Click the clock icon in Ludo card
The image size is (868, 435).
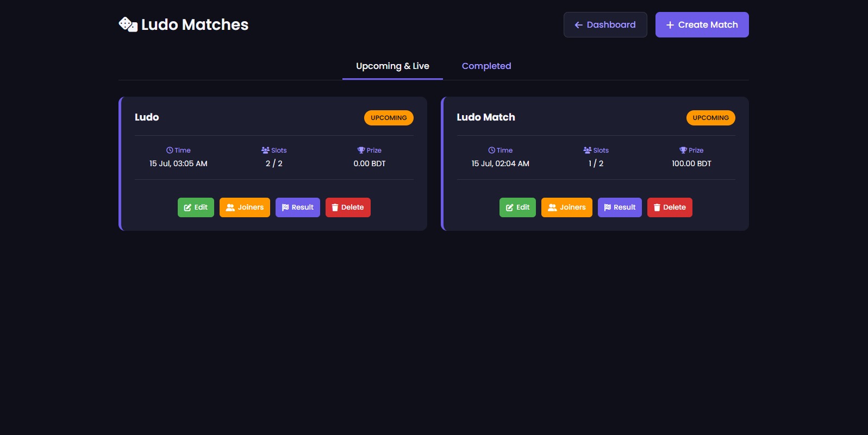pyautogui.click(x=170, y=150)
